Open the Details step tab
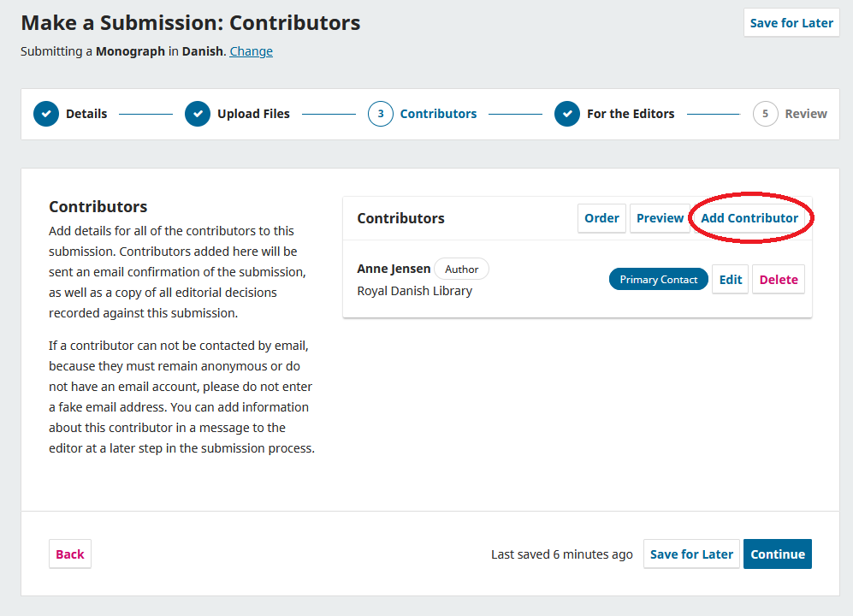The width and height of the screenshot is (853, 616). click(x=86, y=114)
